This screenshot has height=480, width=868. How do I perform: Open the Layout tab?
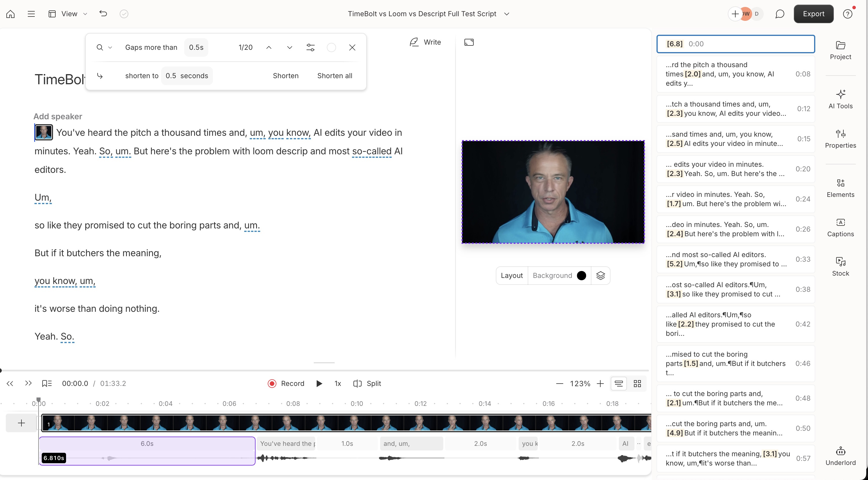coord(512,275)
